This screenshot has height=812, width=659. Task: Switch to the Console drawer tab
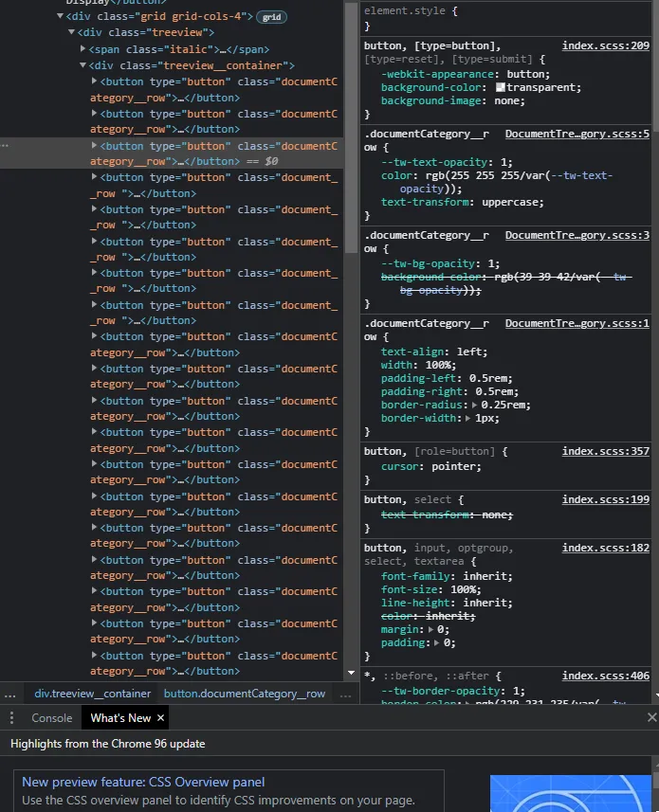51,718
